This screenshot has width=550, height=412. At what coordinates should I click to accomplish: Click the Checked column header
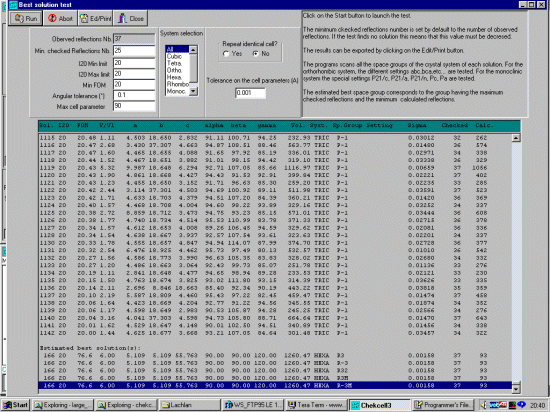(x=455, y=126)
